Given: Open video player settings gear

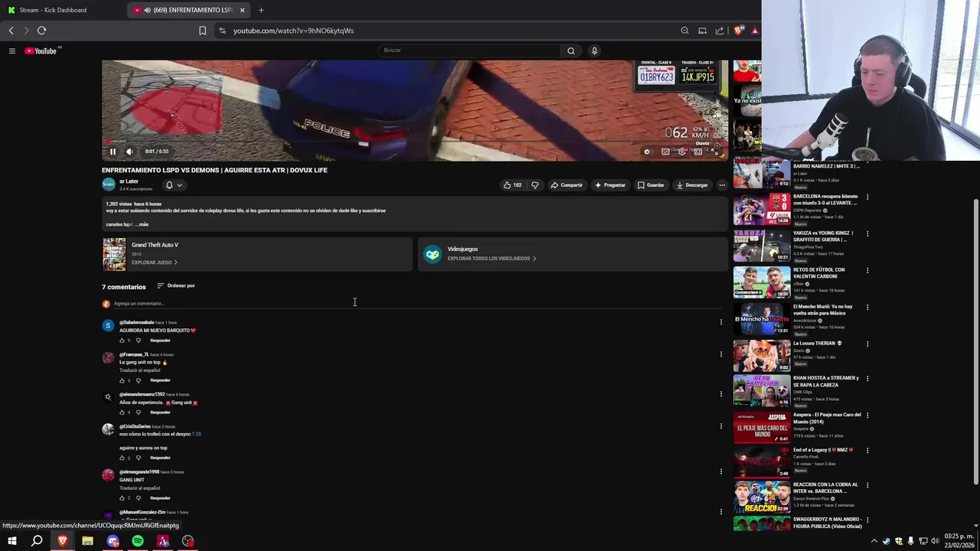Looking at the screenshot, I should tap(681, 152).
